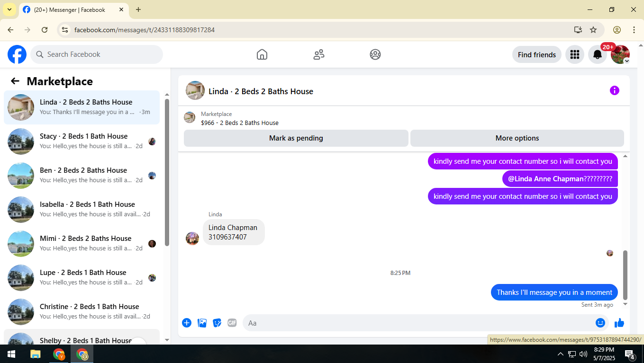Show hidden system tray icons
644x363 pixels.
pyautogui.click(x=560, y=354)
